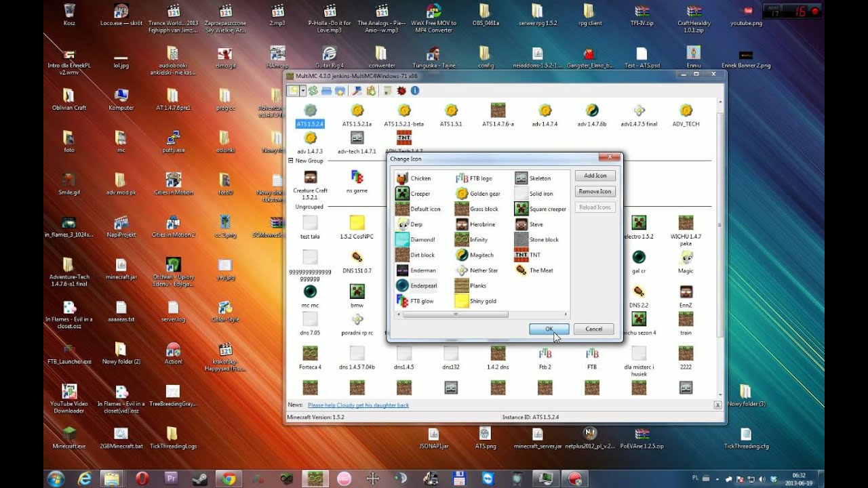Open the new instance dropdown arrow
Viewport: 868px width, 488px height.
coord(302,90)
